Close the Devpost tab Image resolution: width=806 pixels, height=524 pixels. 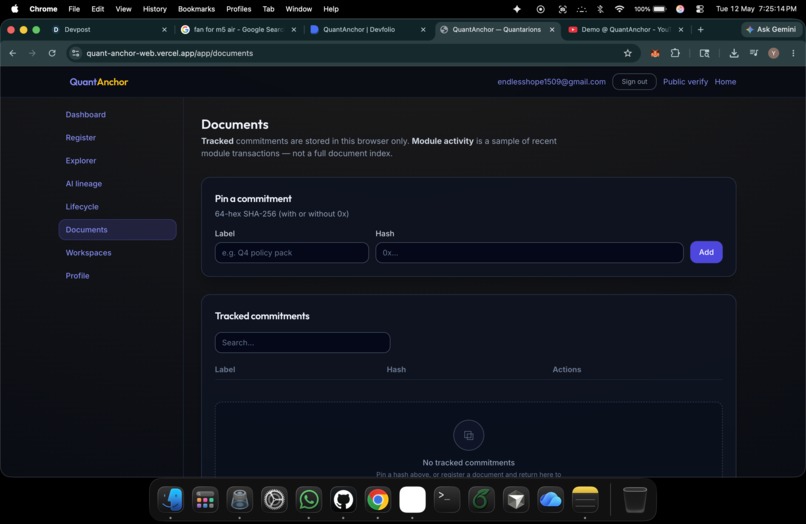pyautogui.click(x=164, y=29)
